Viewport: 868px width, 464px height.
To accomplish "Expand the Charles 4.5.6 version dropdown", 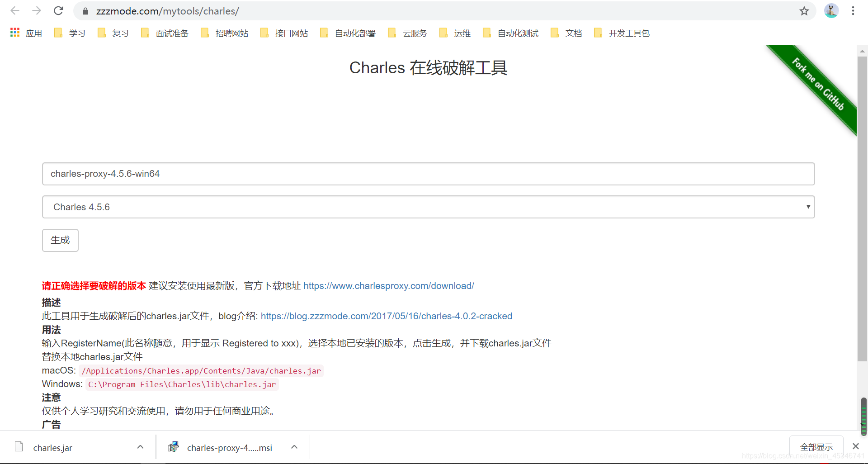I will [428, 207].
